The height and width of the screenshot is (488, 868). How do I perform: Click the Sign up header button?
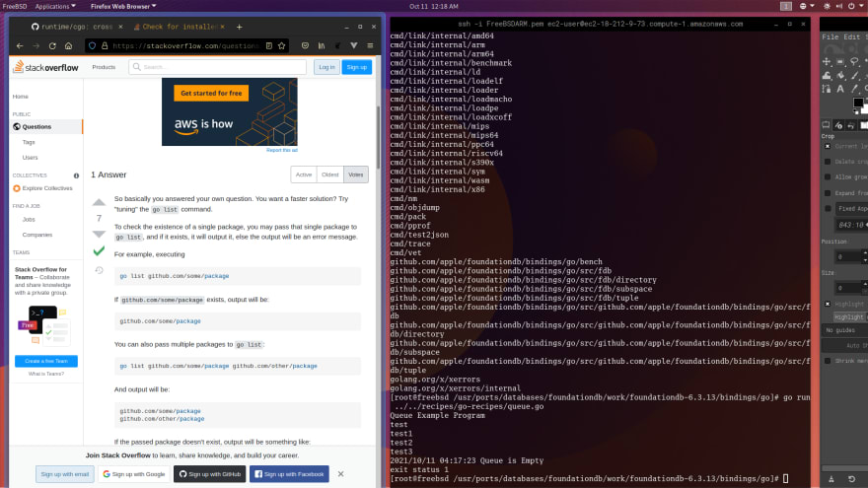(x=356, y=67)
